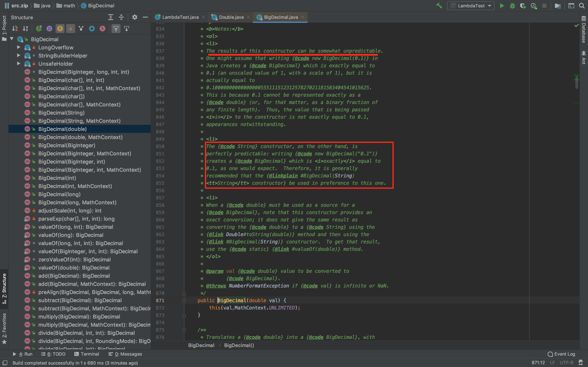Switch to the LambdaTest.java tab

point(180,17)
